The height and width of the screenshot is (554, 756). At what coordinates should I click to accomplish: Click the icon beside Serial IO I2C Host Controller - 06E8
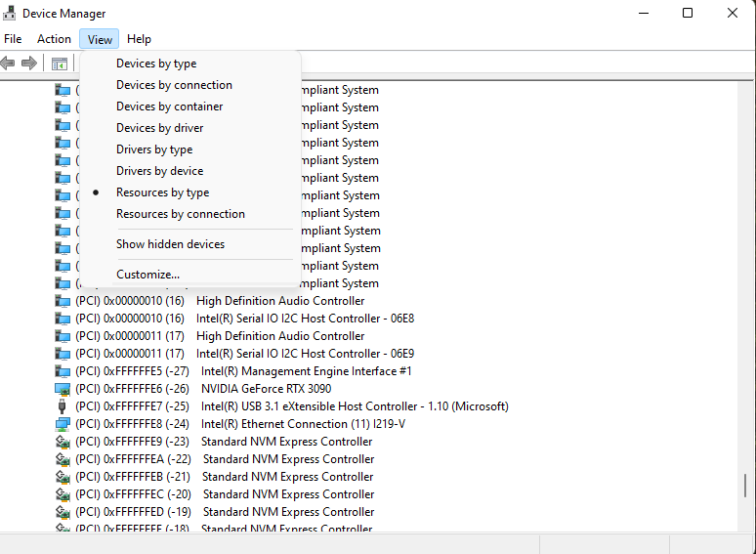pos(63,319)
